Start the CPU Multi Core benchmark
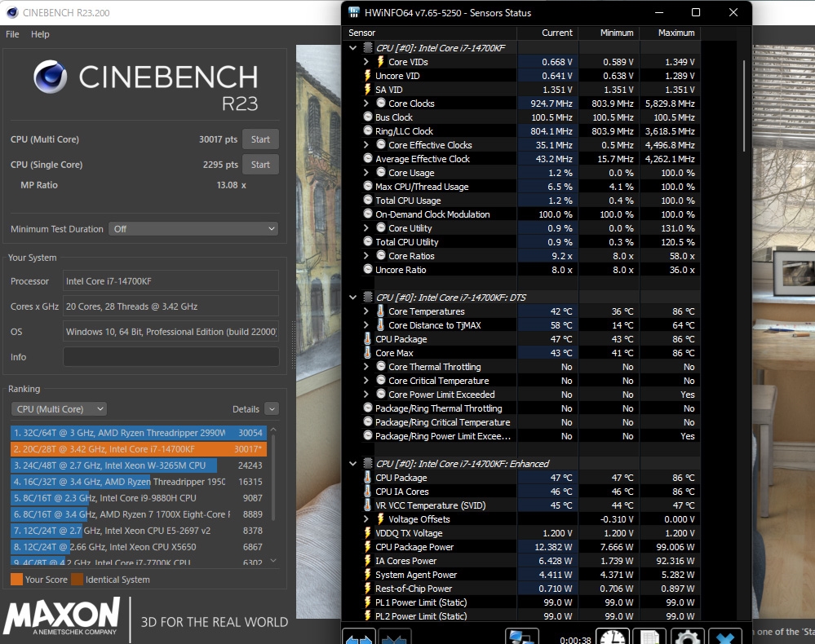This screenshot has width=815, height=644. [x=260, y=139]
